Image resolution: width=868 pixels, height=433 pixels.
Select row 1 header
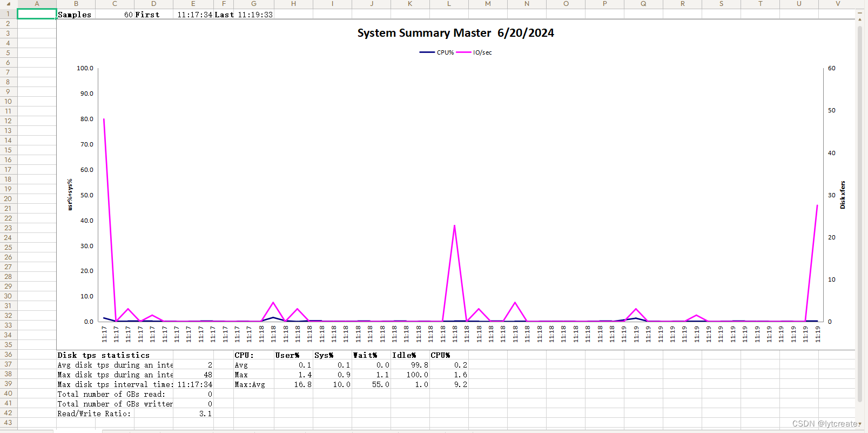(8, 14)
